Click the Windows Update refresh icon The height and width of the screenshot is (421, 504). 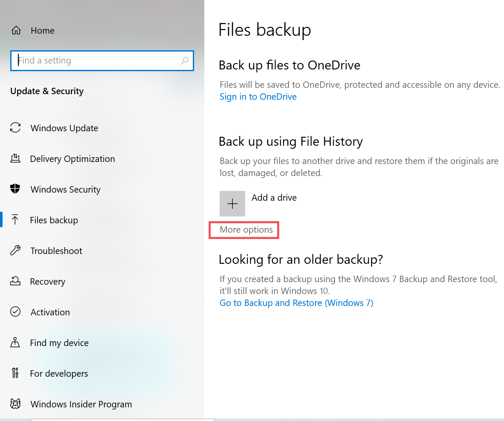coord(15,127)
